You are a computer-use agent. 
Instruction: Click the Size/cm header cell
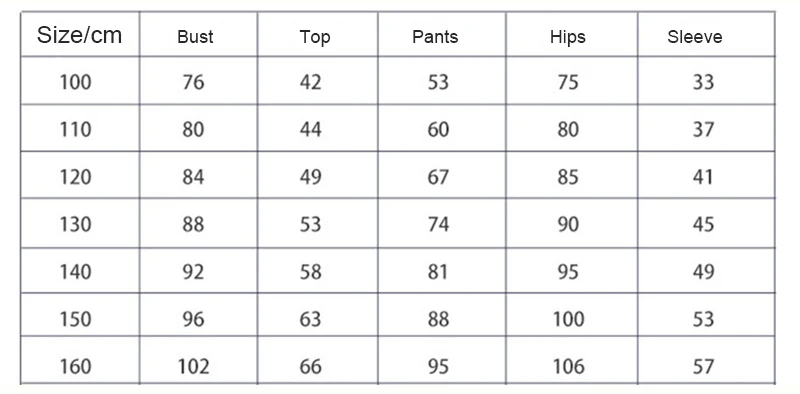point(79,35)
